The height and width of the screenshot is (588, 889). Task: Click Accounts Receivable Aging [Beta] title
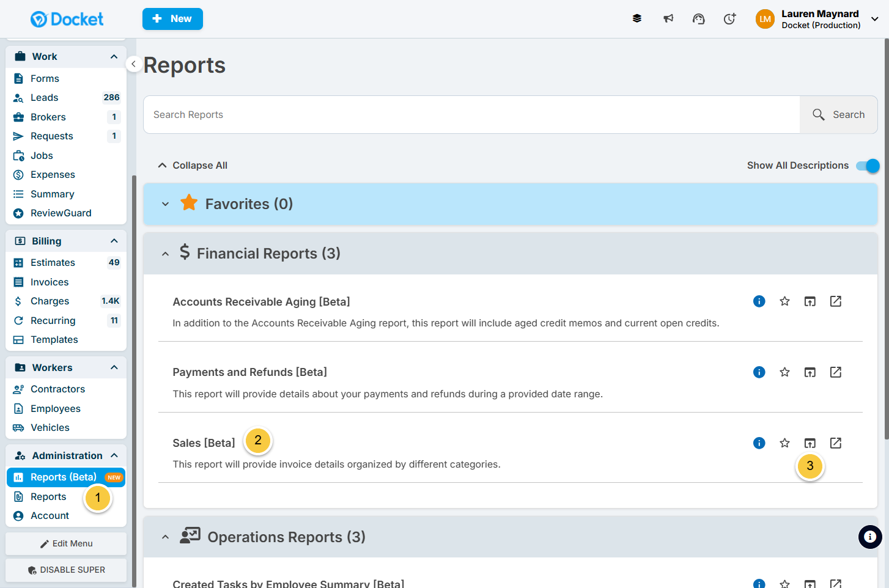[x=261, y=301]
